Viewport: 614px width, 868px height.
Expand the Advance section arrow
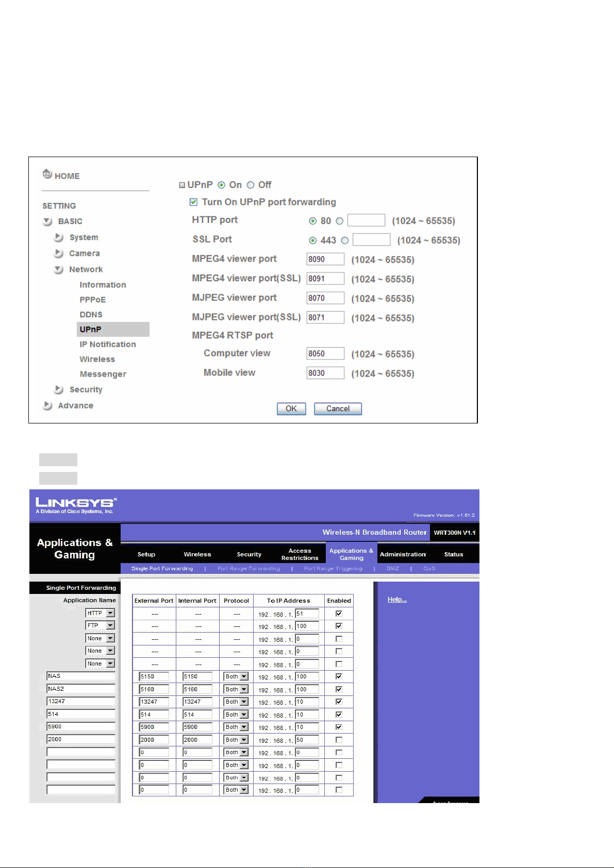[x=47, y=405]
